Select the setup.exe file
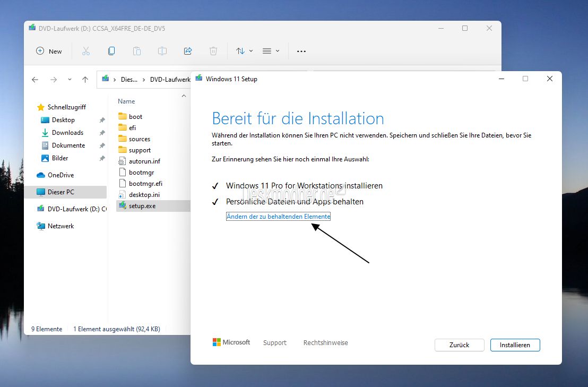 pos(142,206)
